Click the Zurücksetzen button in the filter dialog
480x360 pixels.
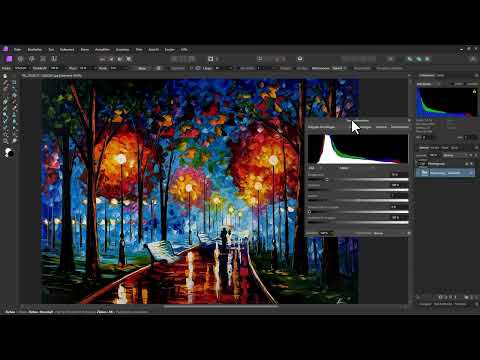tap(400, 127)
